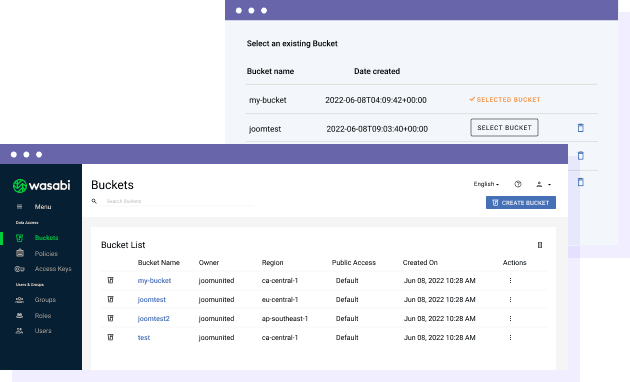Click bucket icon in joomtest list row
Viewport: 630px width, 382px height.
pyautogui.click(x=110, y=299)
